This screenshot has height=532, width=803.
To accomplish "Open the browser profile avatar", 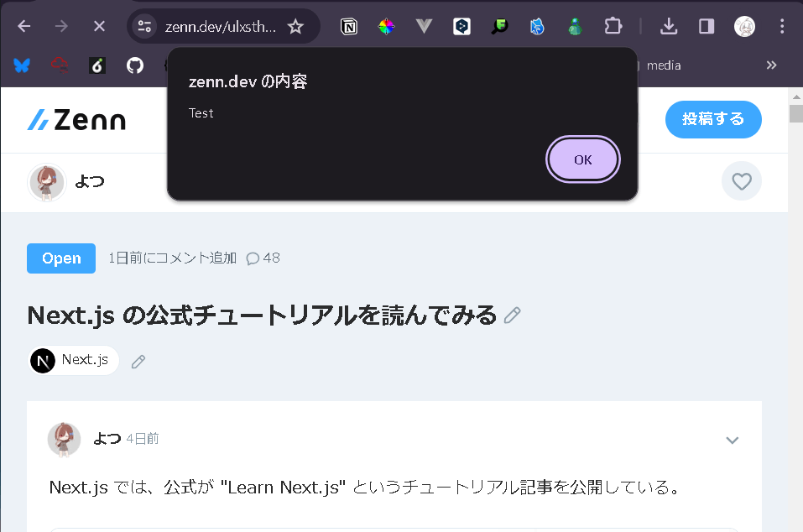I will pyautogui.click(x=744, y=26).
